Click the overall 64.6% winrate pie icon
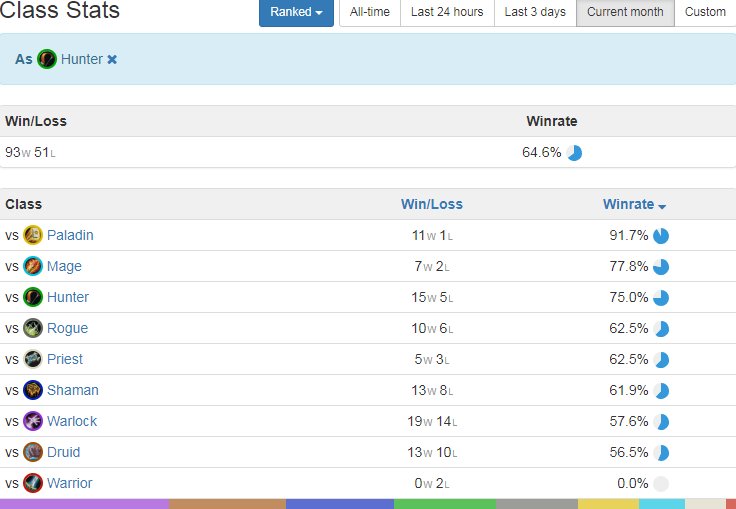This screenshot has width=736, height=509. click(x=574, y=153)
